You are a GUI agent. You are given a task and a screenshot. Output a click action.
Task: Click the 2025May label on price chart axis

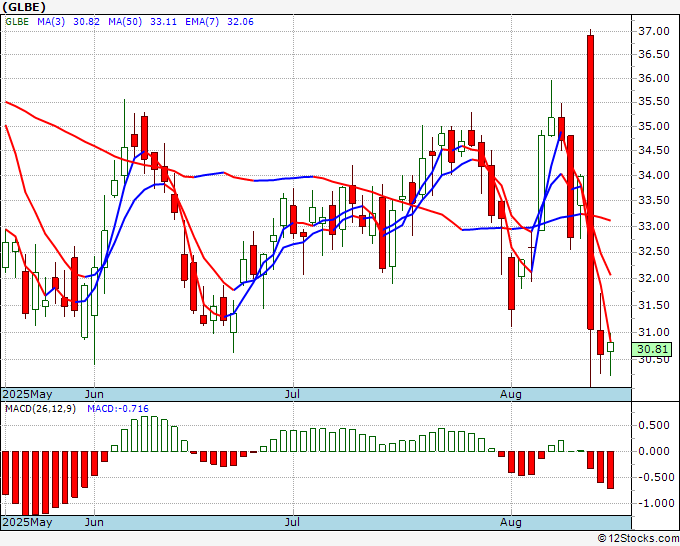click(27, 394)
